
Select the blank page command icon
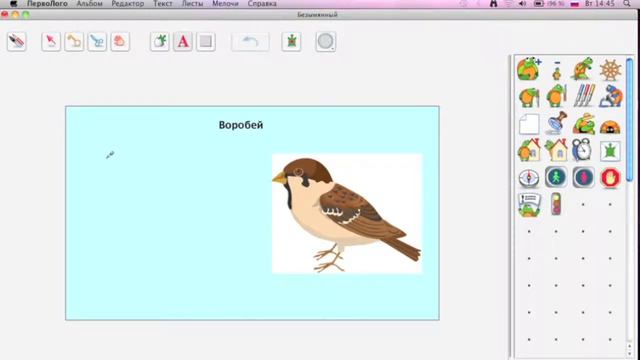pyautogui.click(x=529, y=124)
